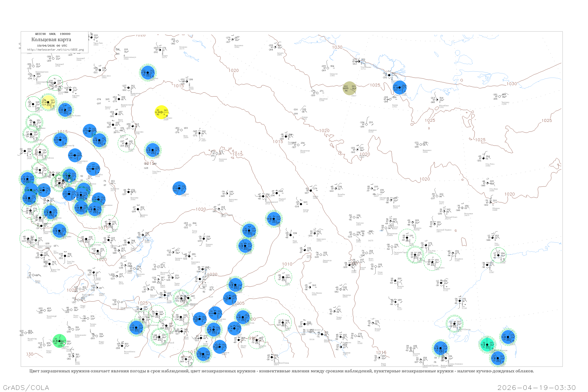Click the 19/04/2026 00 UTC date label
The height and width of the screenshot is (392, 588).
(x=52, y=46)
